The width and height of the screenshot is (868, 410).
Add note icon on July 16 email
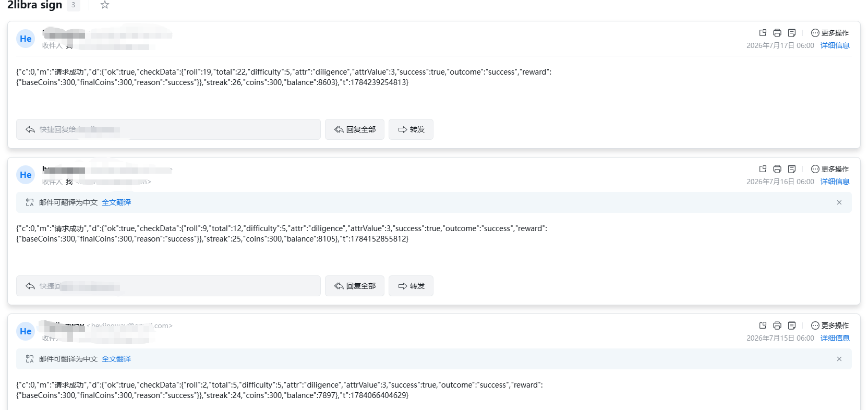pos(792,169)
